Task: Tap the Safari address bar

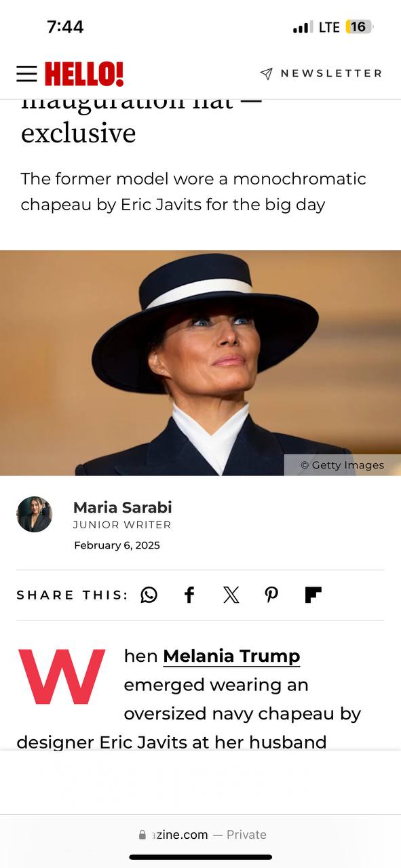Action: [x=201, y=835]
